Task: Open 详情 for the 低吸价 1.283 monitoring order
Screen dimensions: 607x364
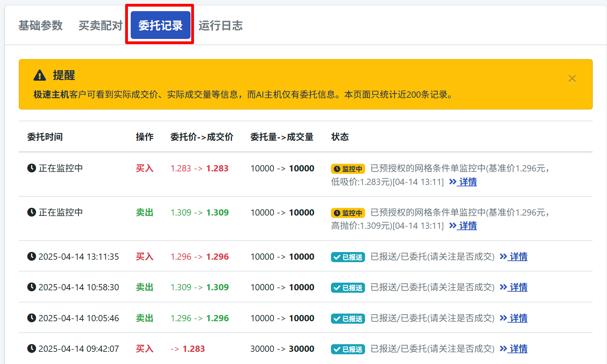Action: click(463, 182)
